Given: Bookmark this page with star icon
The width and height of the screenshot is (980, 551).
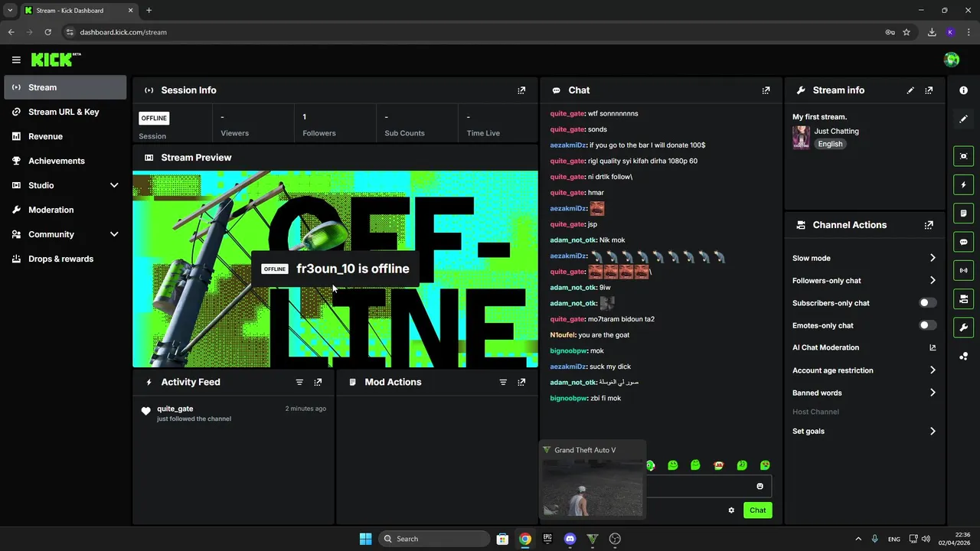Looking at the screenshot, I should (x=906, y=32).
